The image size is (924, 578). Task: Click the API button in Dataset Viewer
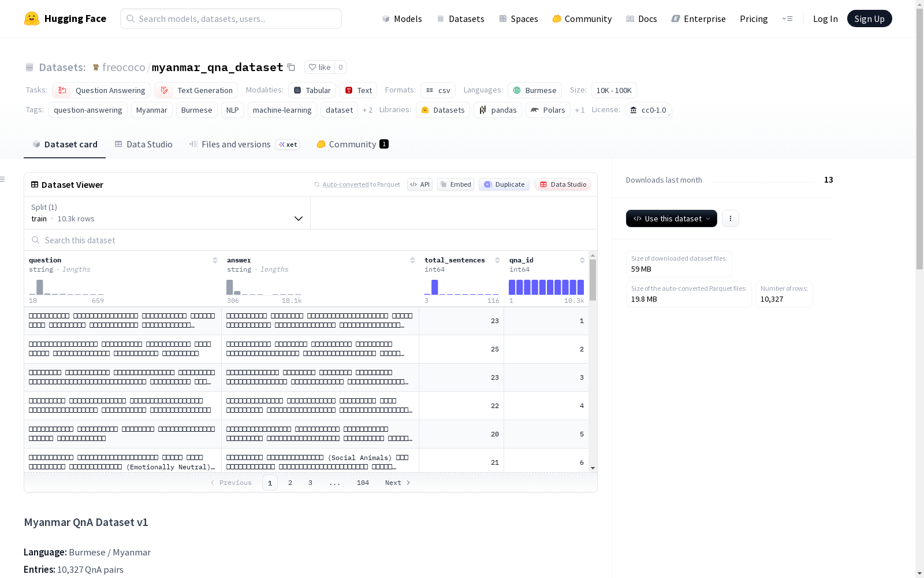coord(420,184)
